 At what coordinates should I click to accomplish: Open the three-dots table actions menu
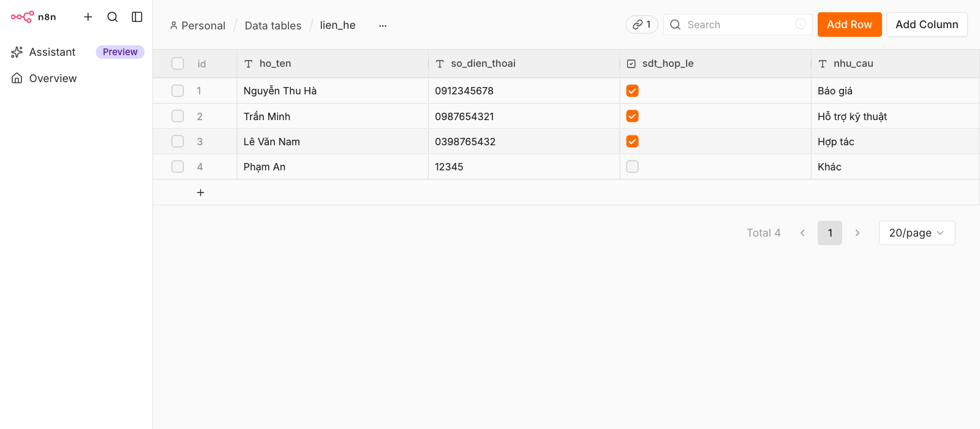(x=383, y=26)
